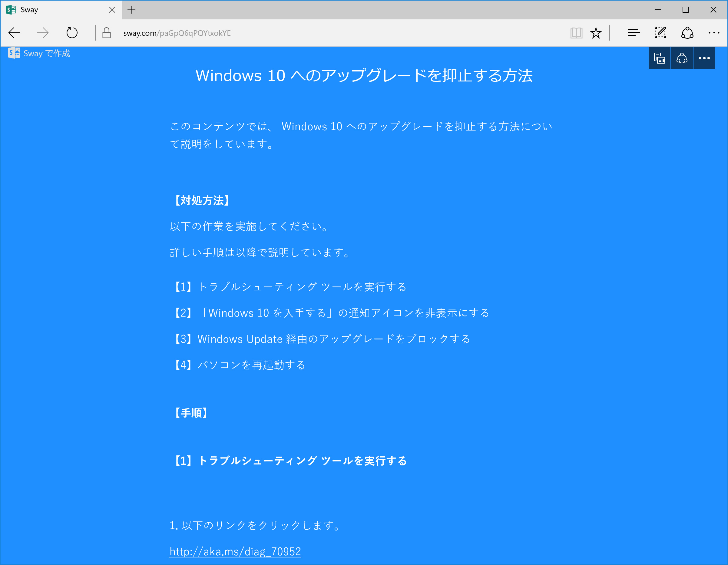Close the Edge window
The image size is (728, 565).
713,10
